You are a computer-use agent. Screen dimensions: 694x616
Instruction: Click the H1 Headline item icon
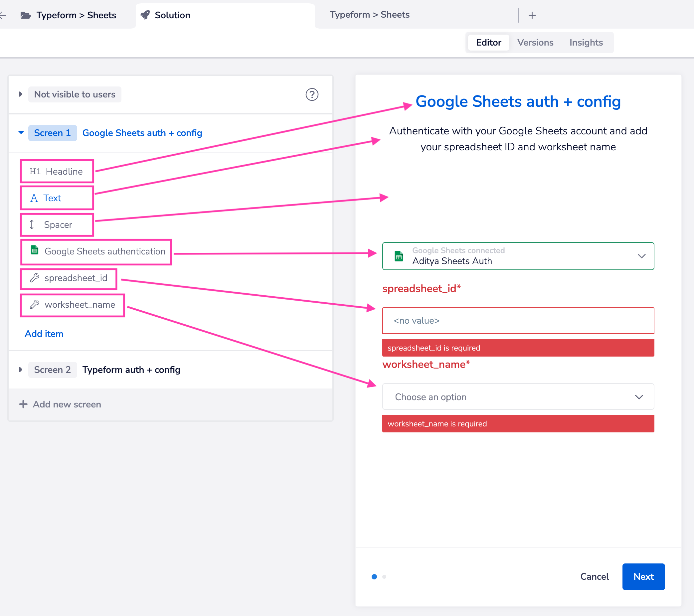[x=35, y=171]
